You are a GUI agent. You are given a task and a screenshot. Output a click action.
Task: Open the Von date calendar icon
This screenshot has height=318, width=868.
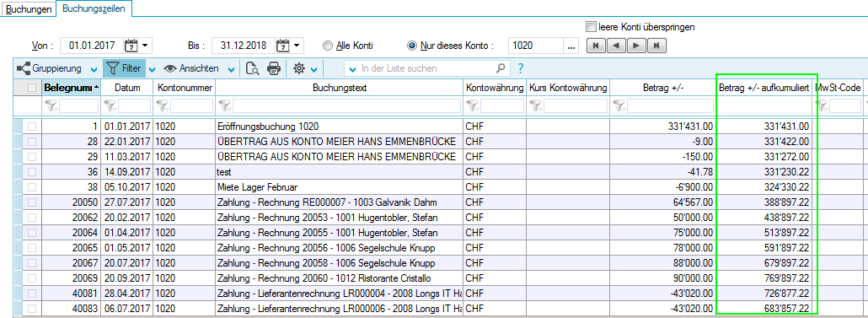pos(131,46)
